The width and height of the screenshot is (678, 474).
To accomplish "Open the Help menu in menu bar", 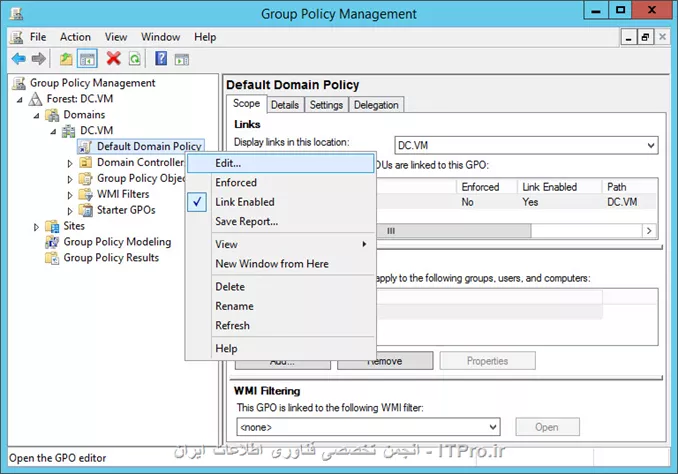I will (x=205, y=37).
